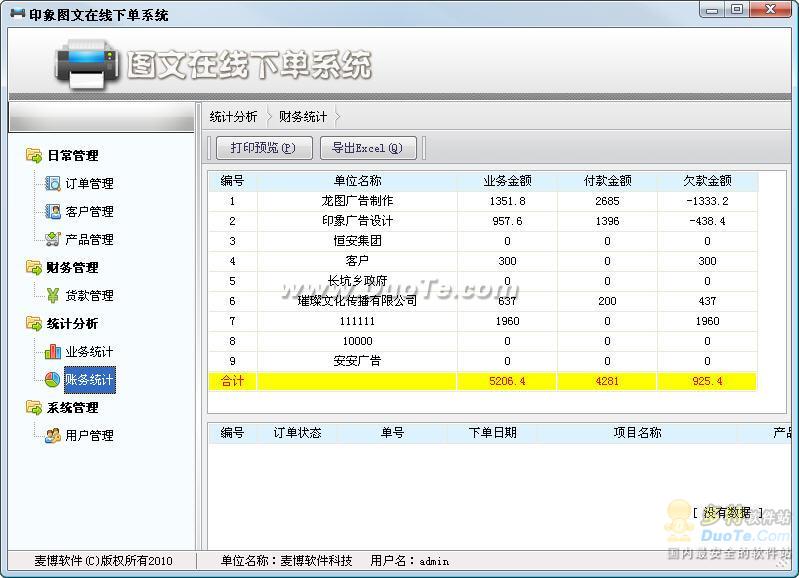The width and height of the screenshot is (799, 578).
Task: Collapse the 财务管理 folder group
Action: click(x=34, y=268)
